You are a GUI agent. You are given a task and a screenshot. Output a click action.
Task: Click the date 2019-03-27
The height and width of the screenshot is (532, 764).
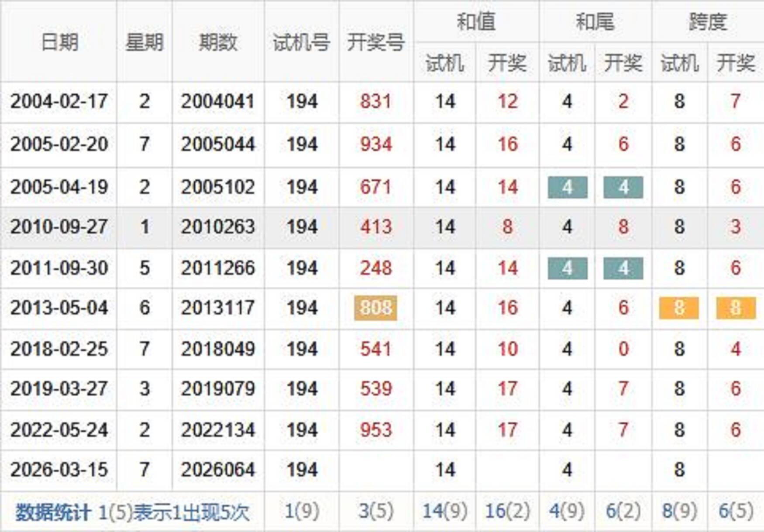click(59, 389)
